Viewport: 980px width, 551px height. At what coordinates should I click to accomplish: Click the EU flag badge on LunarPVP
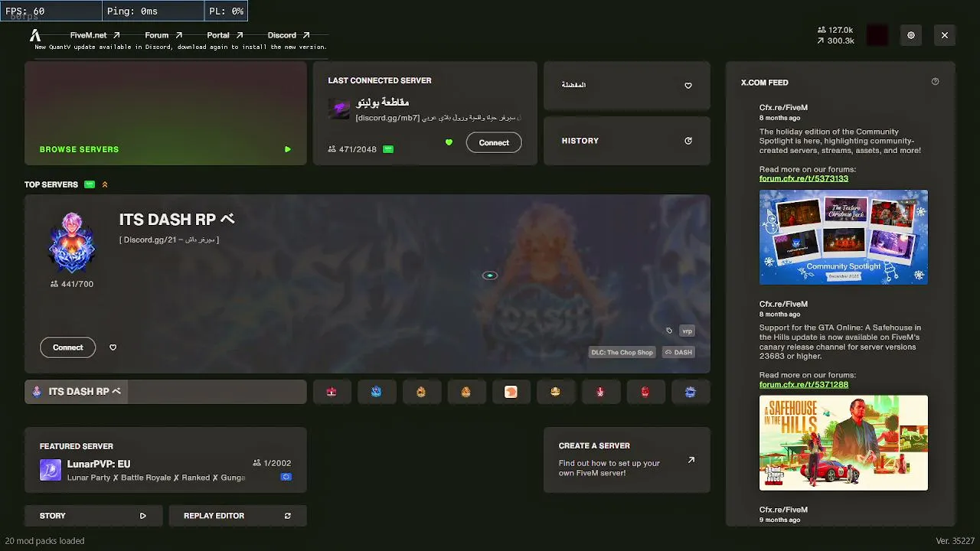[x=286, y=477]
